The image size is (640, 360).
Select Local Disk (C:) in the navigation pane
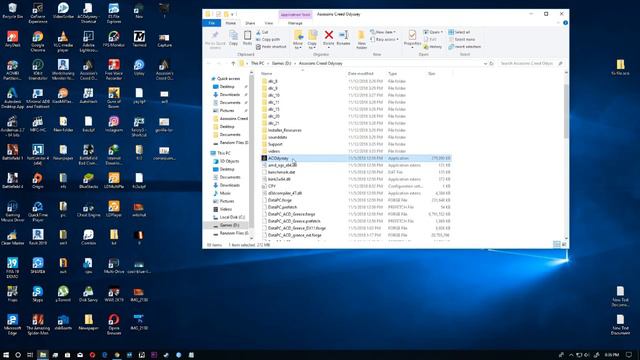click(232, 217)
